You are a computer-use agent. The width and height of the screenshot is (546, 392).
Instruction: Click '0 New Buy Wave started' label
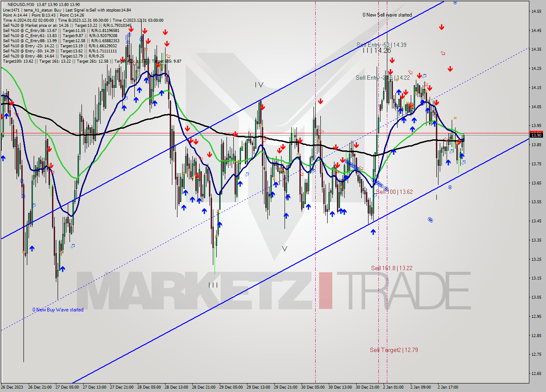[58, 310]
